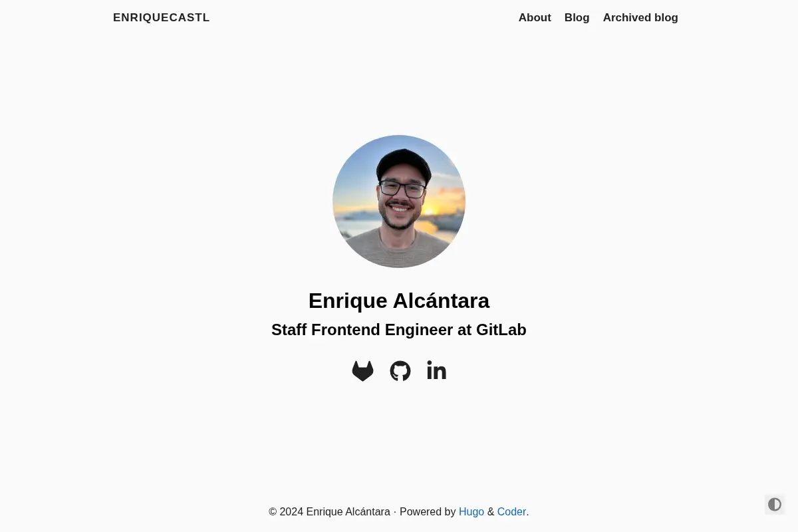Image resolution: width=798 pixels, height=532 pixels.
Task: Click the black cap in avatar
Action: 403,165
